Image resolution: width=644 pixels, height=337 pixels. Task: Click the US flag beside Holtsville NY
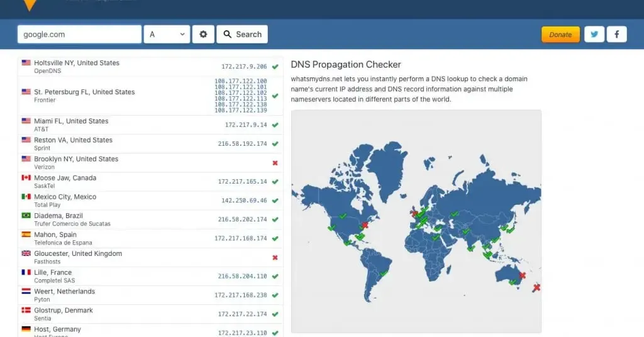(26, 63)
